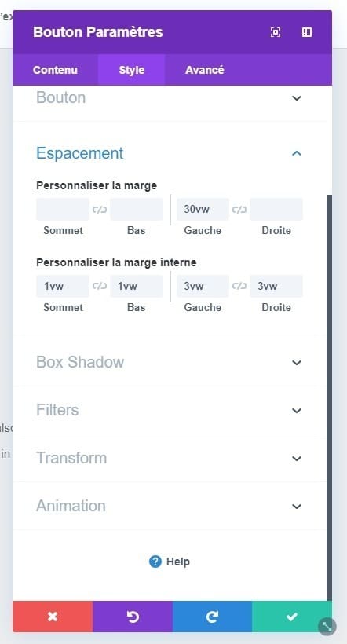This screenshot has width=347, height=644.
Task: Click the panel's vertical scrollbar
Action: (330, 397)
